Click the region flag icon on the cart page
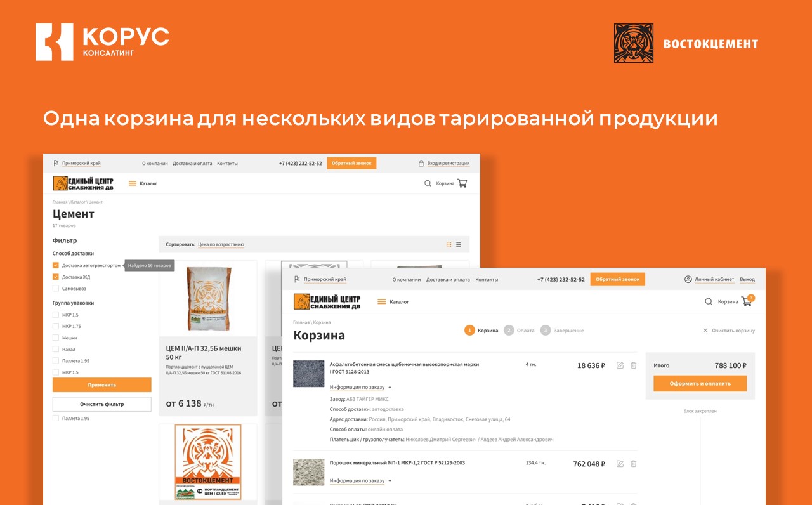The image size is (812, 505). [x=297, y=279]
